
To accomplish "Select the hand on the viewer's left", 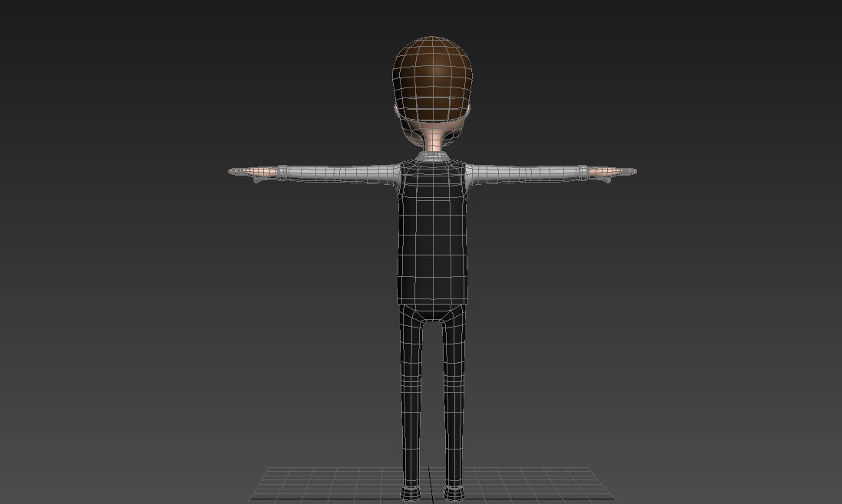I will [253, 173].
